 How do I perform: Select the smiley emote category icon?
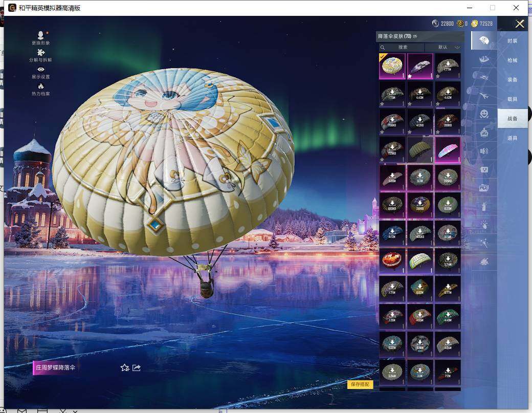(x=484, y=114)
